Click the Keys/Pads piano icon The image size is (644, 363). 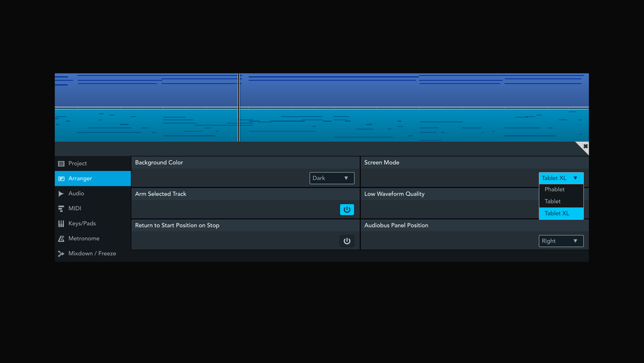point(61,224)
